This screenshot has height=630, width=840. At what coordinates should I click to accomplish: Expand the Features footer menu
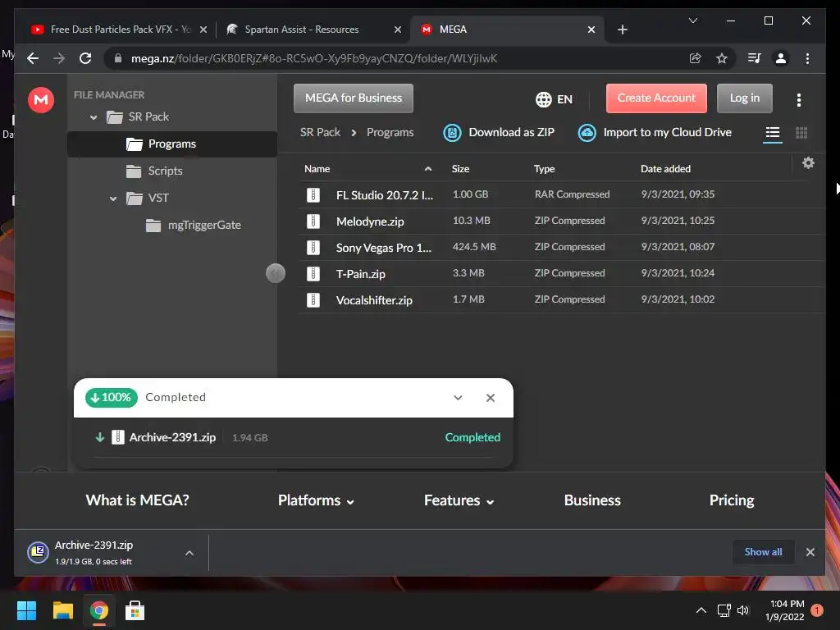click(x=459, y=500)
